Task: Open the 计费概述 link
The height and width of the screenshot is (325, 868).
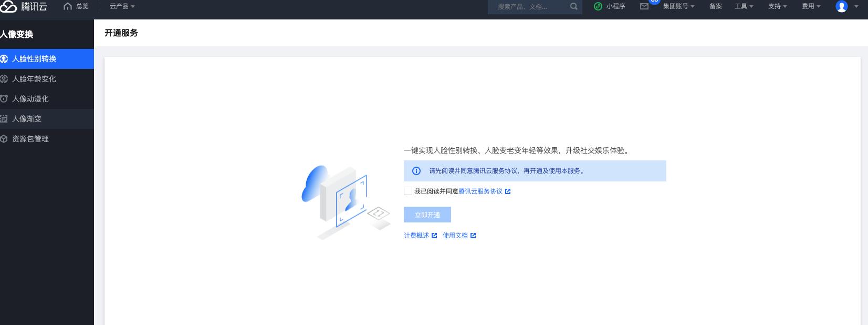Action: (416, 236)
